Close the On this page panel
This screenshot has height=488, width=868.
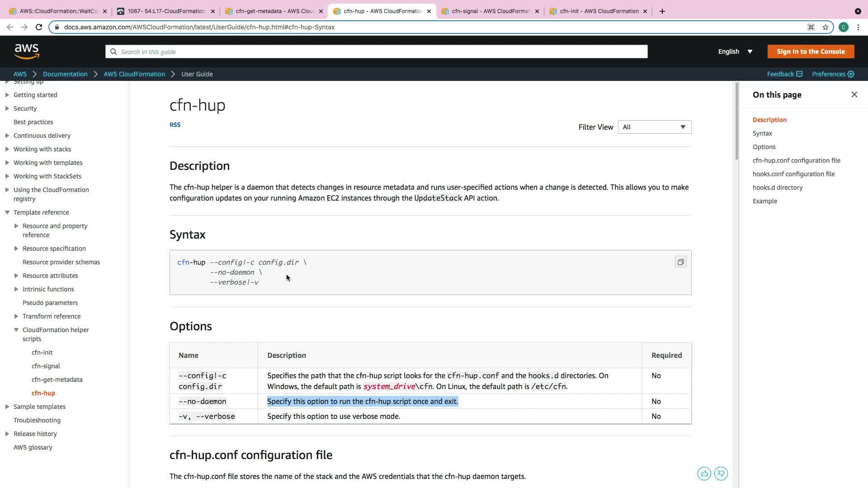[854, 94]
